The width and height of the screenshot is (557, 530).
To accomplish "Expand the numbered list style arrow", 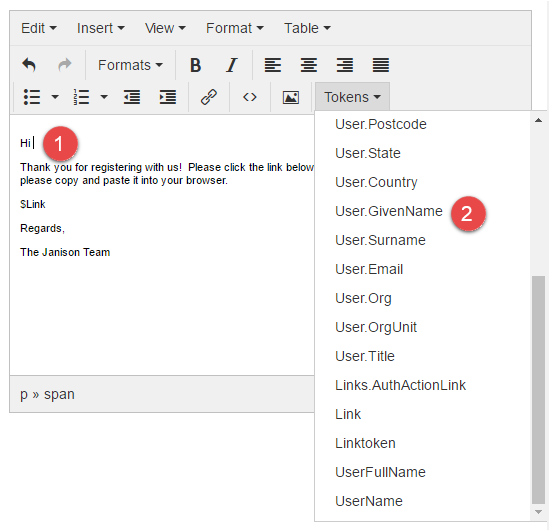I will coord(104,97).
